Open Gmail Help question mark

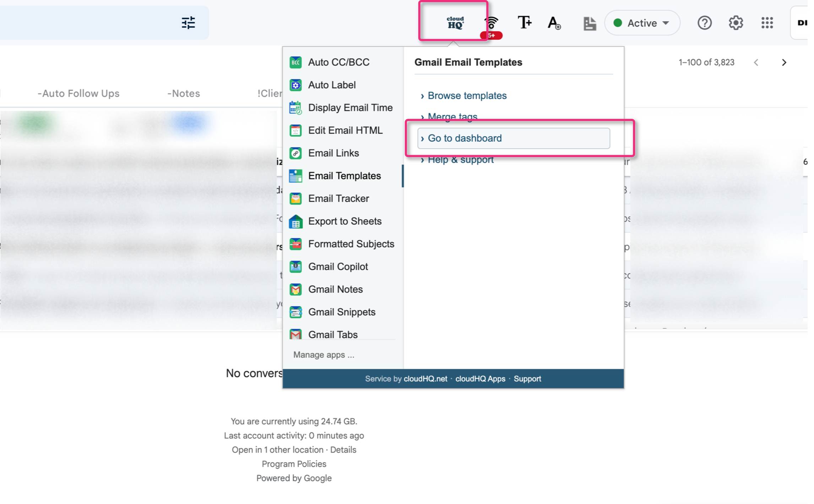[704, 23]
